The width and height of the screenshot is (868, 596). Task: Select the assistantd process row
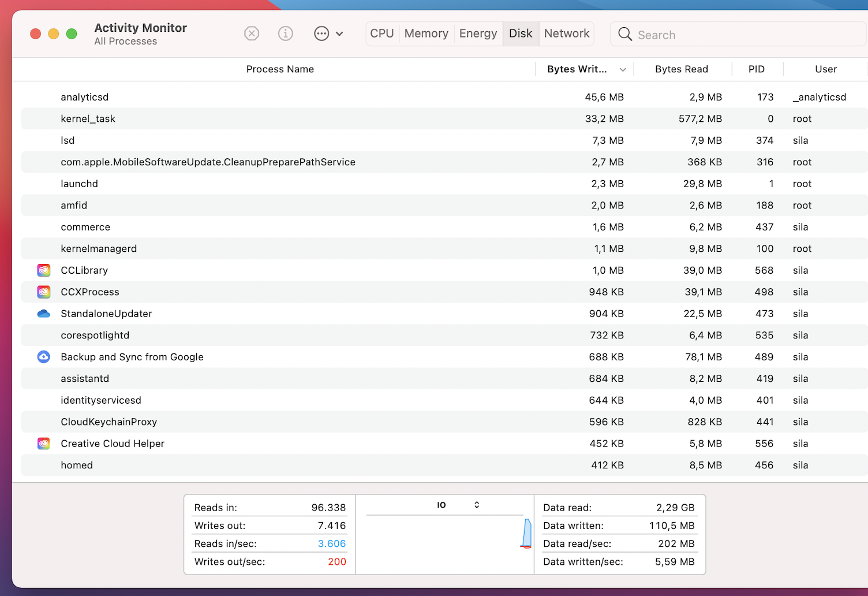pos(444,379)
